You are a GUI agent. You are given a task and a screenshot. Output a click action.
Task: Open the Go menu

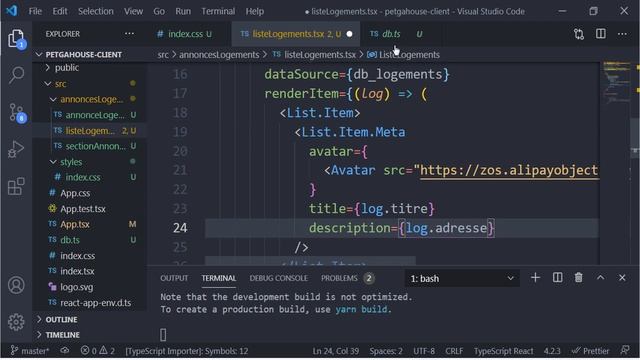point(159,11)
